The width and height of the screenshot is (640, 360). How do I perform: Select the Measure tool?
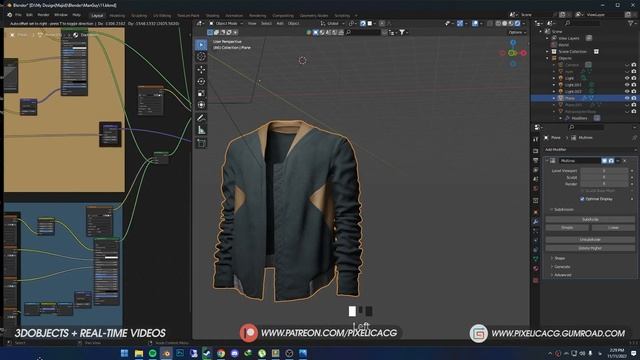[x=201, y=130]
